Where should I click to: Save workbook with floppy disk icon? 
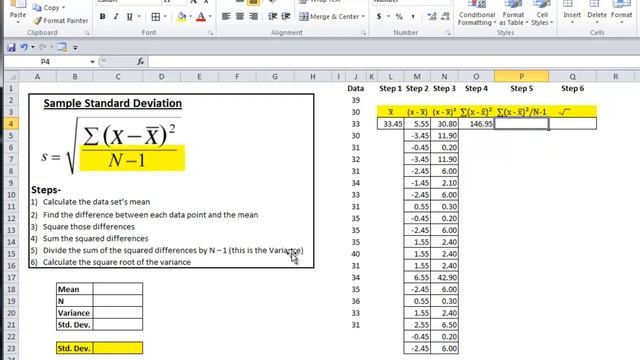point(11,47)
